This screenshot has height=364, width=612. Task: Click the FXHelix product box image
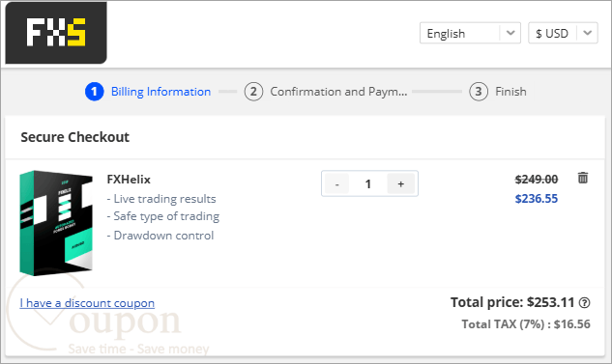click(56, 223)
